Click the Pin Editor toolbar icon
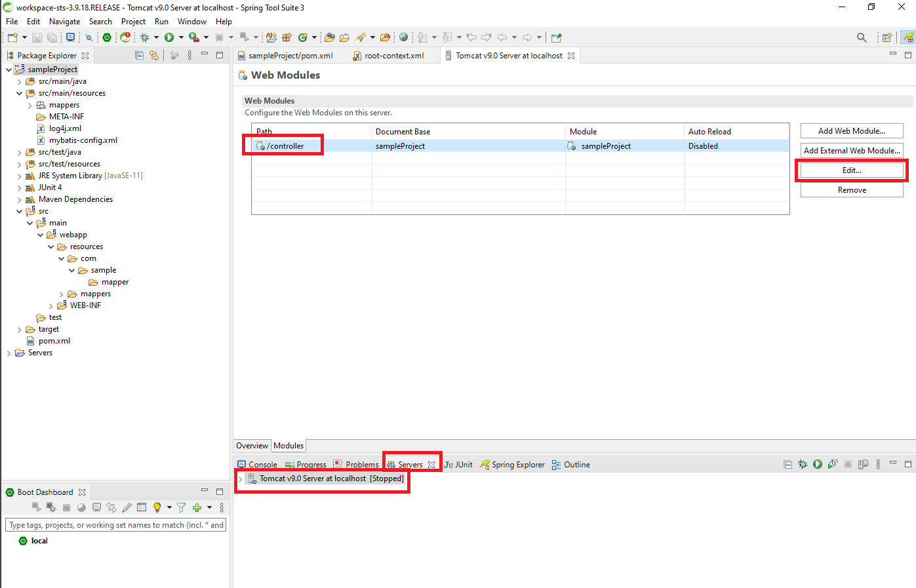916x588 pixels. 557,37
